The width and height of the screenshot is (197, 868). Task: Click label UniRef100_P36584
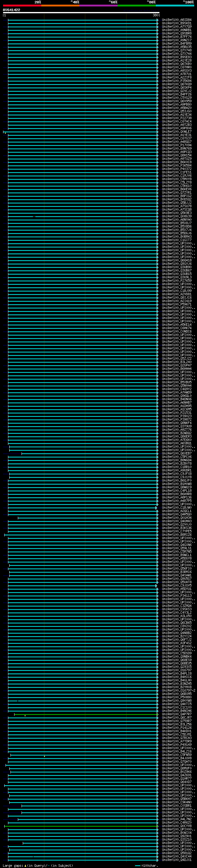tap(177, 165)
